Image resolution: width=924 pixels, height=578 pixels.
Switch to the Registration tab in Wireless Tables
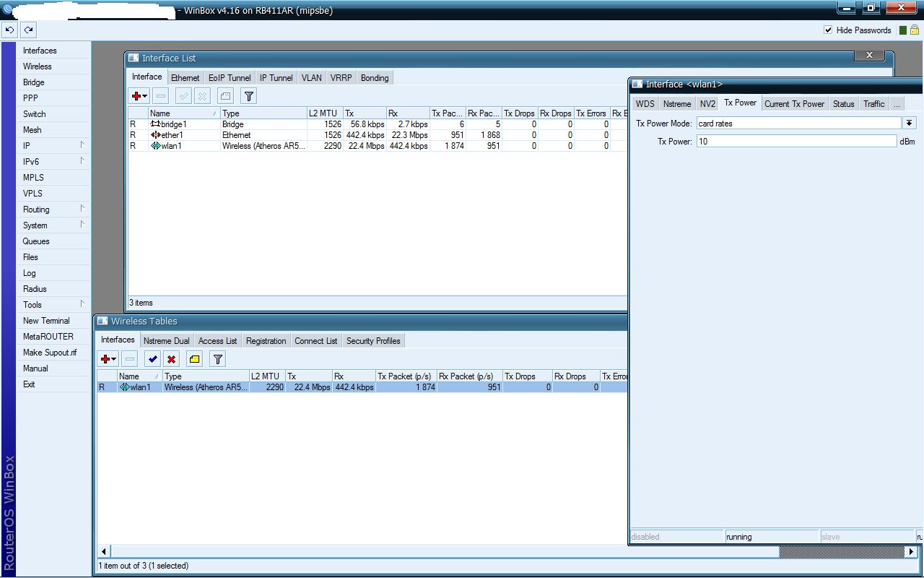coord(266,341)
